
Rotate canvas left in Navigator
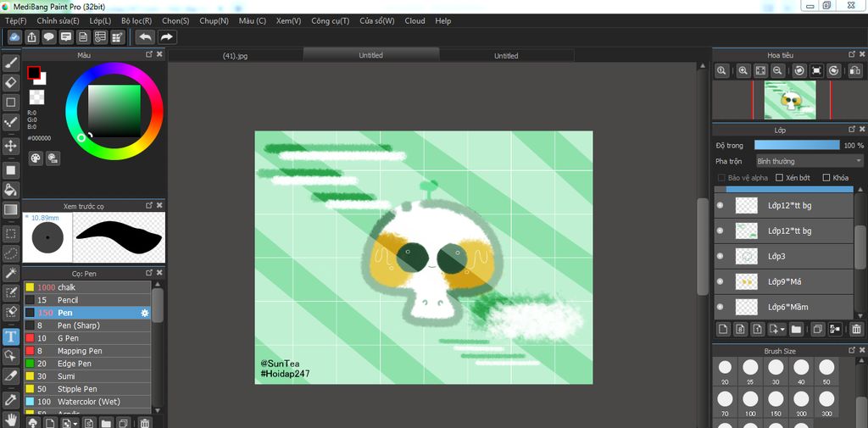tap(799, 71)
